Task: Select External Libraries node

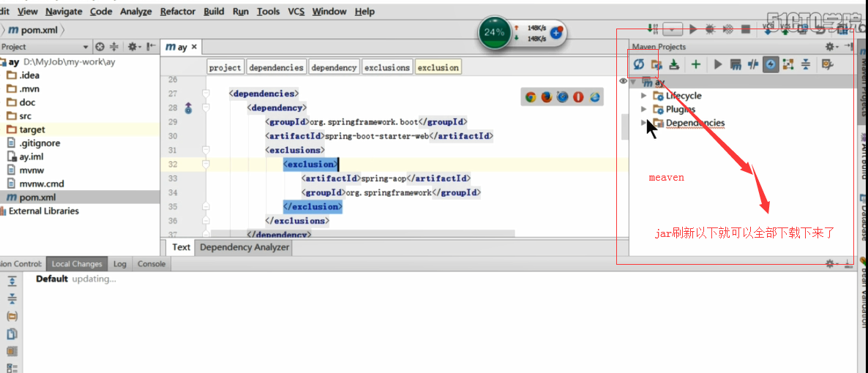Action: coord(40,211)
